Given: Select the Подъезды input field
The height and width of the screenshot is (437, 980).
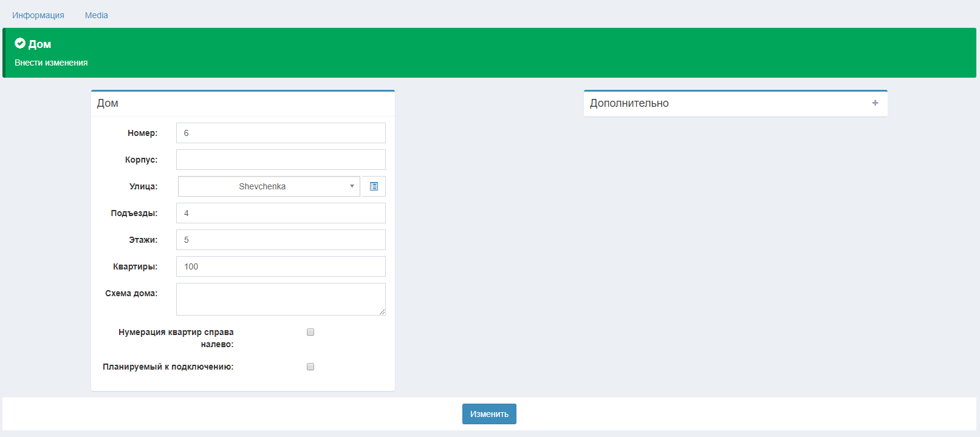Looking at the screenshot, I should point(281,213).
